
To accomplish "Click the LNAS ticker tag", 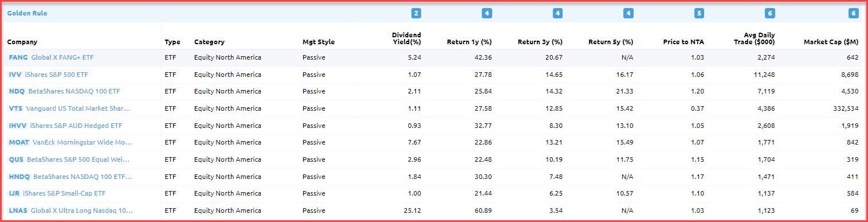I will 18,211.
